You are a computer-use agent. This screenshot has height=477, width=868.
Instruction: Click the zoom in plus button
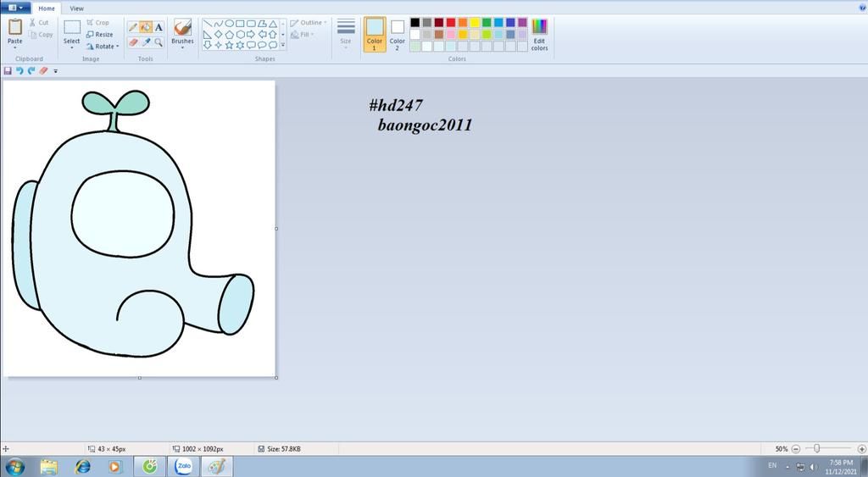[x=861, y=449]
